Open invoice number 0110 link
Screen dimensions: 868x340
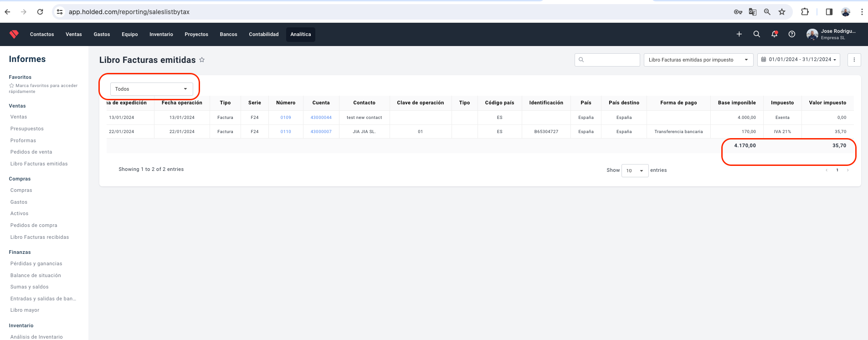point(286,132)
